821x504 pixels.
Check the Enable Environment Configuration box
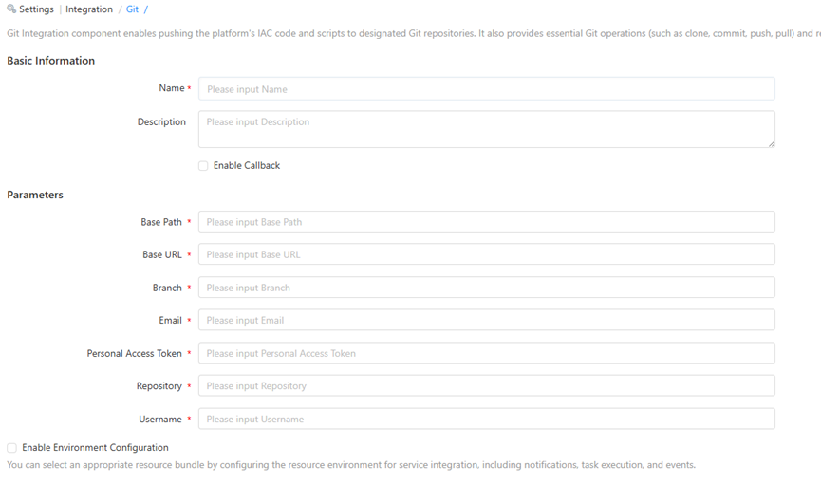coord(11,448)
